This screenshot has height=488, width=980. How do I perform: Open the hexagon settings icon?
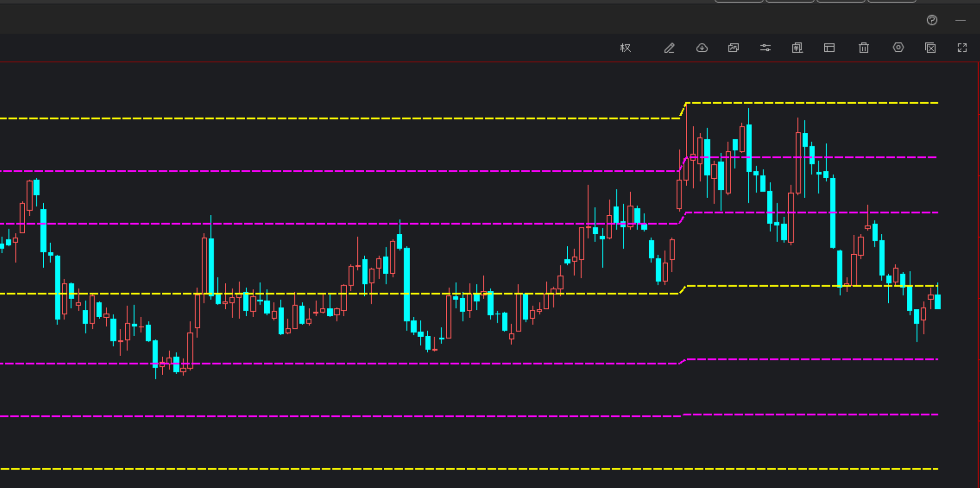[x=898, y=47]
